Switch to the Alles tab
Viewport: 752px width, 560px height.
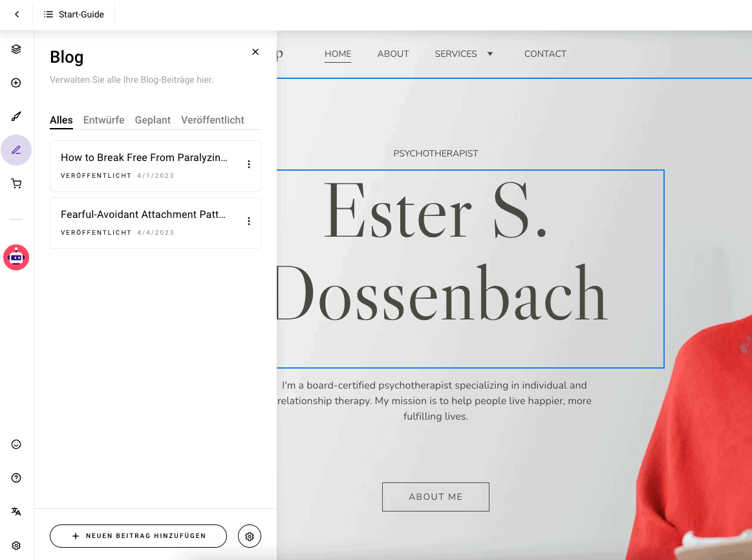pyautogui.click(x=61, y=120)
